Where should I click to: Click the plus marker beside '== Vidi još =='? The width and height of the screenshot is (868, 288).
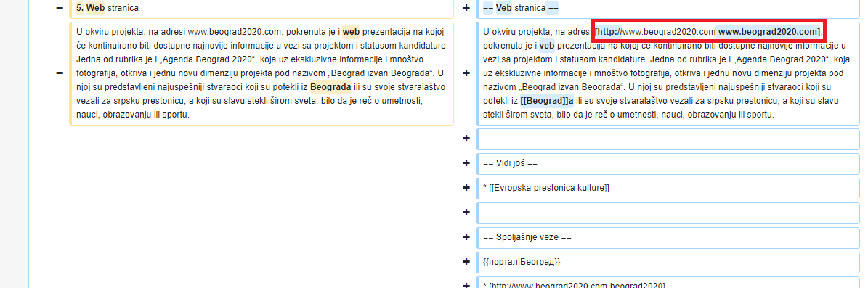(466, 164)
